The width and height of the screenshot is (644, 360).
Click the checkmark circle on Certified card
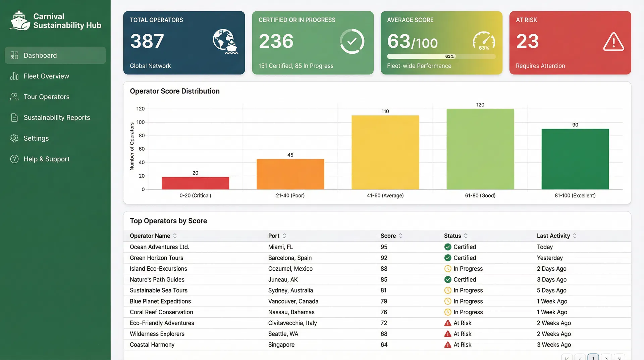pos(352,42)
